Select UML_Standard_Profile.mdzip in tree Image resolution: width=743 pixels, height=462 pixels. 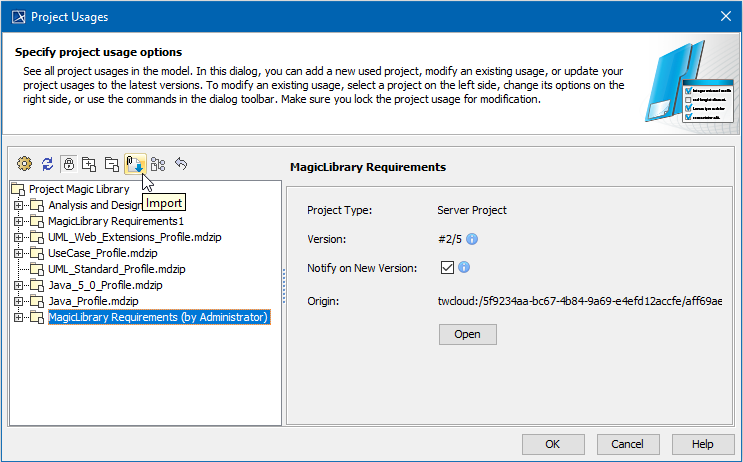116,270
